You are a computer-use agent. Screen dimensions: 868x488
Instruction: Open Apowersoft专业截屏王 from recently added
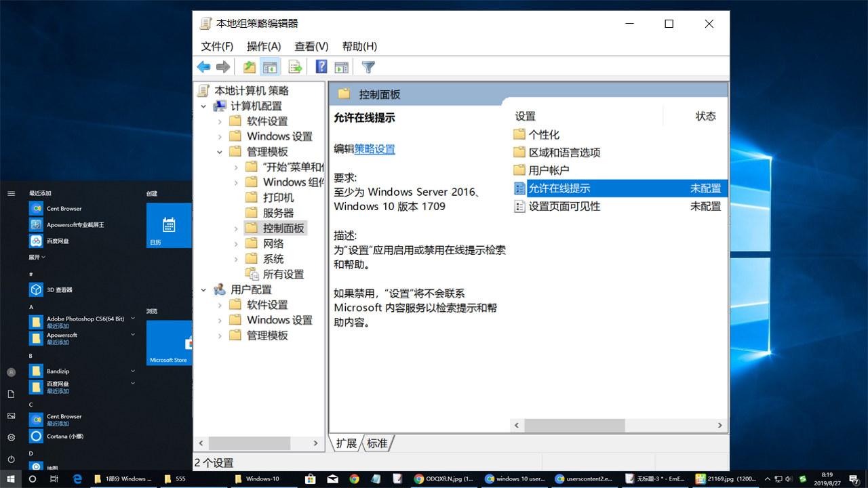75,224
